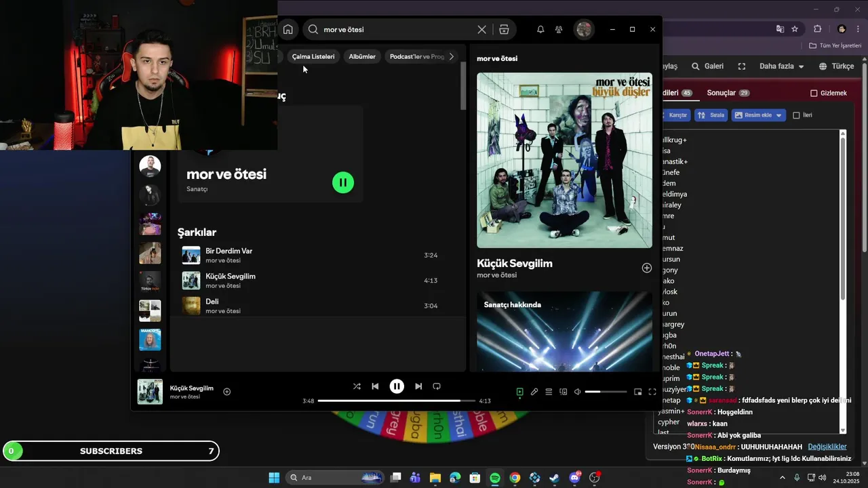Select the Çalma Listeleri filter chip
868x488 pixels.
313,56
